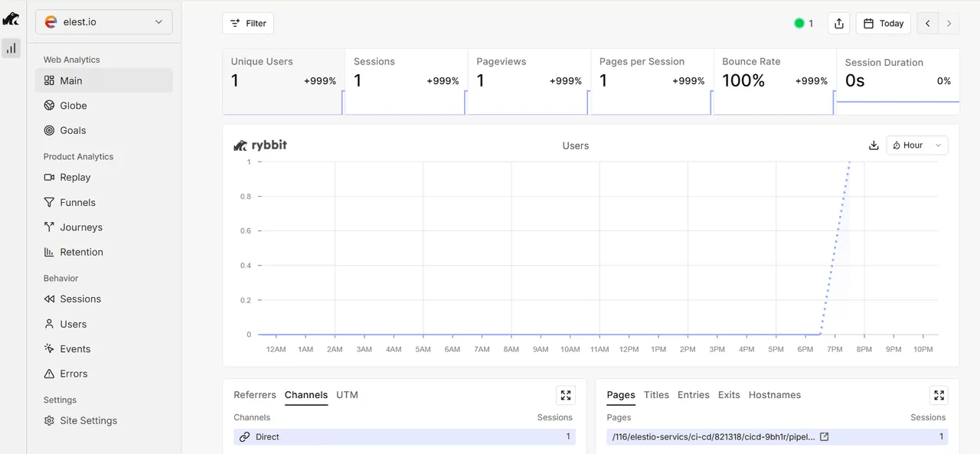Click the Rybbit logo in the left rail

[11, 18]
